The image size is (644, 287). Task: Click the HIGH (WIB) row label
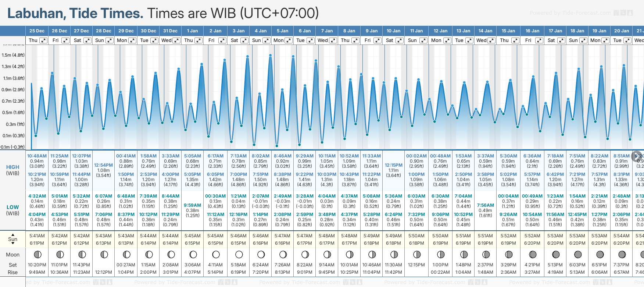tap(12, 170)
